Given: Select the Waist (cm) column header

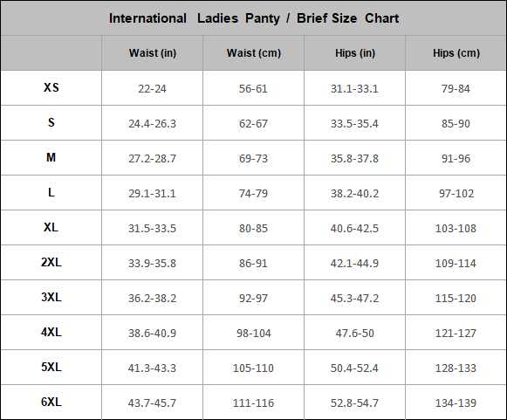Looking at the screenshot, I should point(254,52).
